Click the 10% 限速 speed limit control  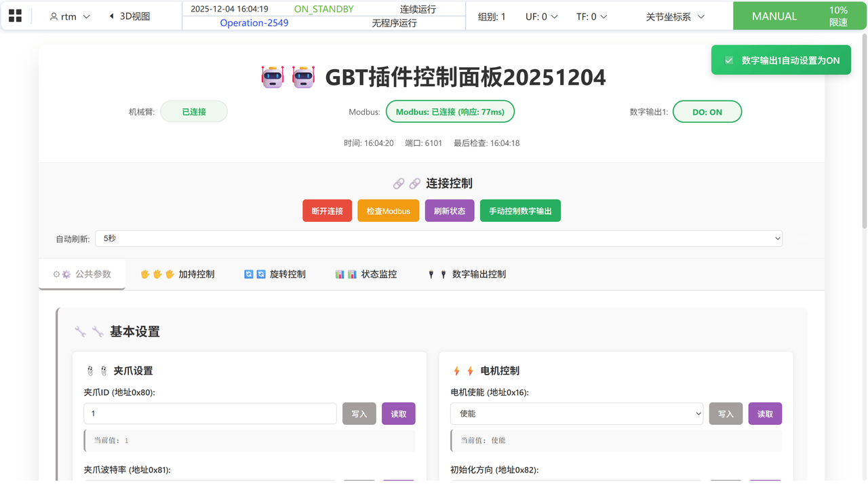tap(838, 16)
